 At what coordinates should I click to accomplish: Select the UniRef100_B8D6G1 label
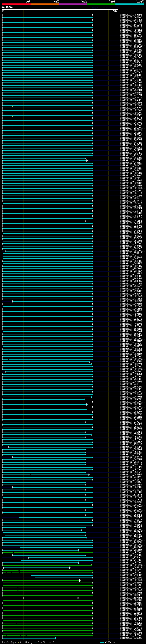pyautogui.click(x=131, y=600)
